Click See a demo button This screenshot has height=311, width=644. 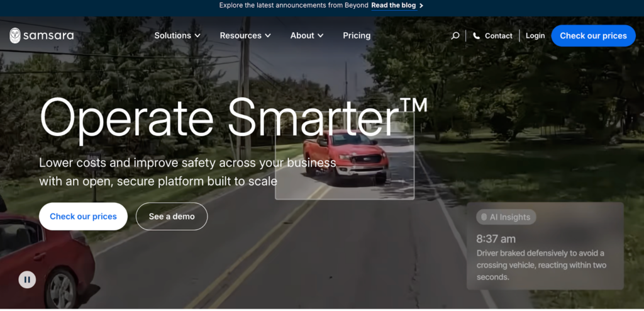(x=172, y=217)
